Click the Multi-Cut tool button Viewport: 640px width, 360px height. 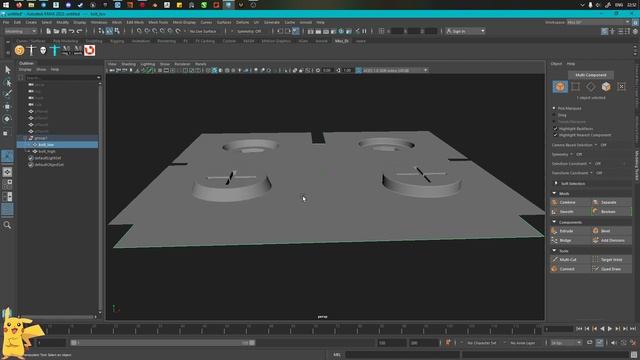[x=570, y=260]
